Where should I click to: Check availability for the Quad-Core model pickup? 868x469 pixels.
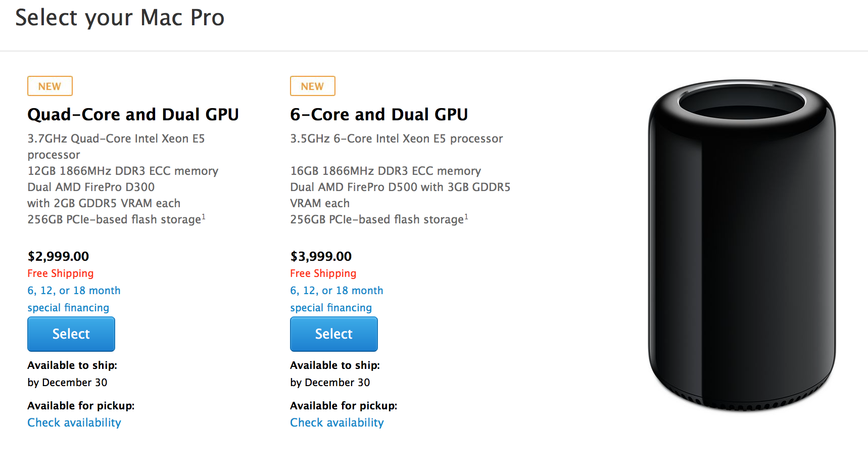(74, 423)
